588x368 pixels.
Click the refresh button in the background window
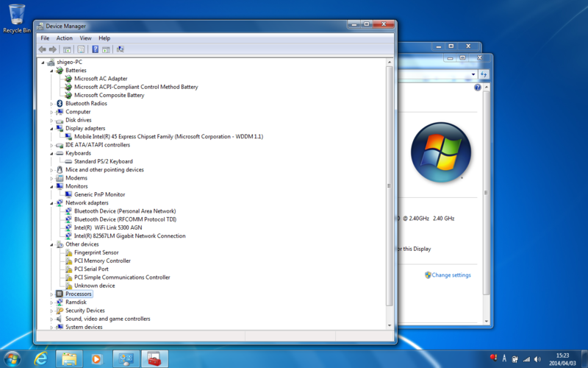point(484,74)
